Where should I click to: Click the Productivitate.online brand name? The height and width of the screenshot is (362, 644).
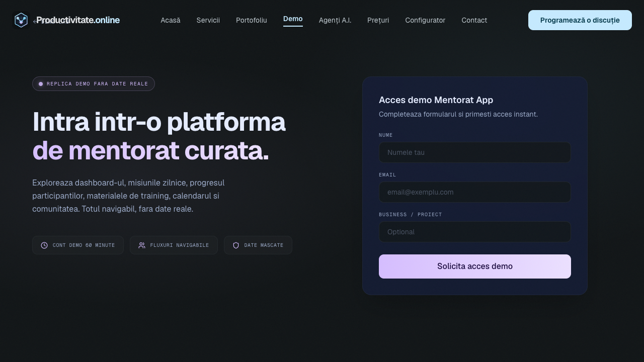[78, 20]
